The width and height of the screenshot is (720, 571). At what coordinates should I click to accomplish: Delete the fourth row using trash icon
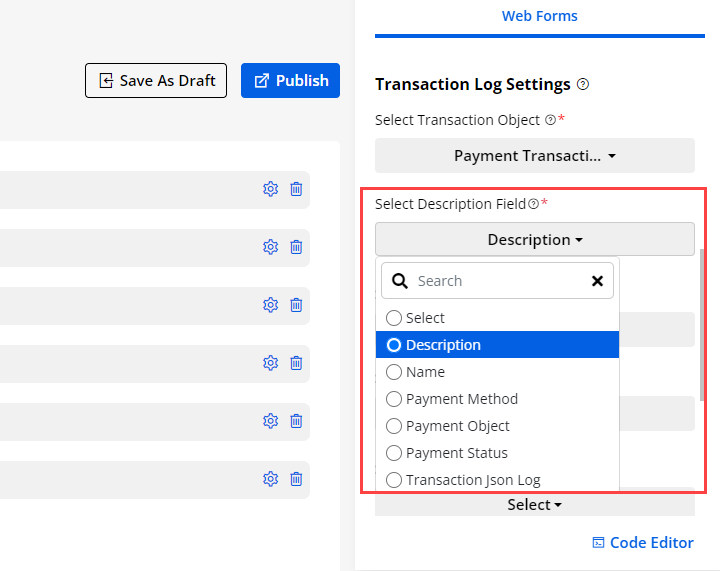pos(296,363)
